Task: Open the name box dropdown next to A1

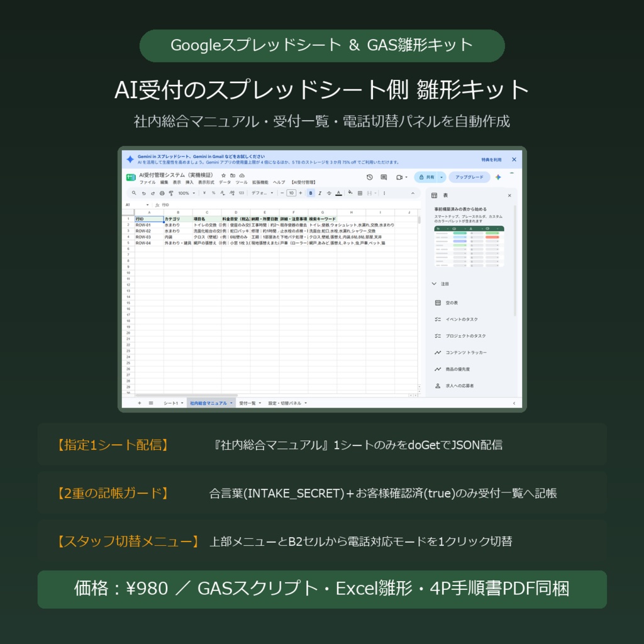Action: pyautogui.click(x=147, y=204)
